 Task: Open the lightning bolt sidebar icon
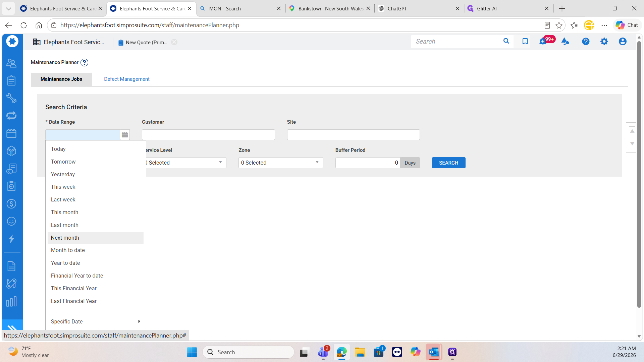[11, 239]
